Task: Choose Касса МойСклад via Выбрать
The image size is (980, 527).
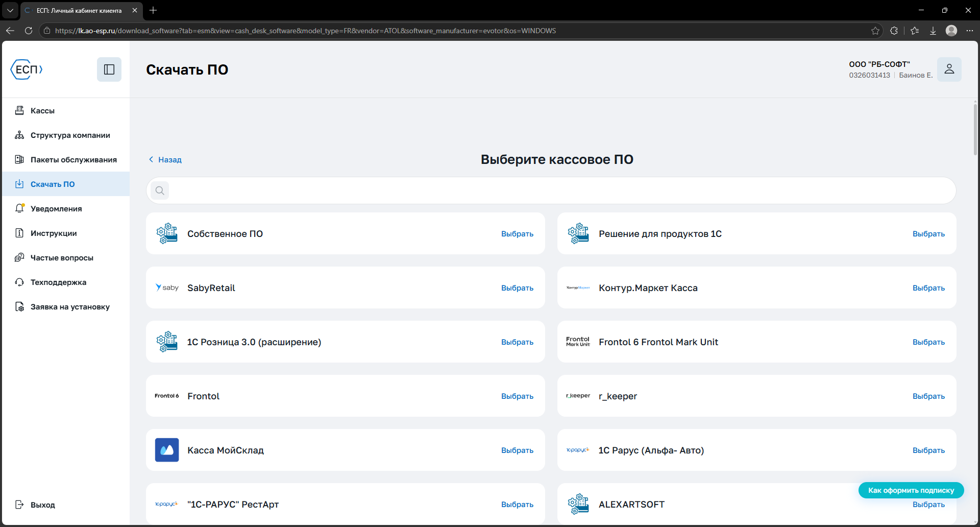Action: tap(517, 450)
